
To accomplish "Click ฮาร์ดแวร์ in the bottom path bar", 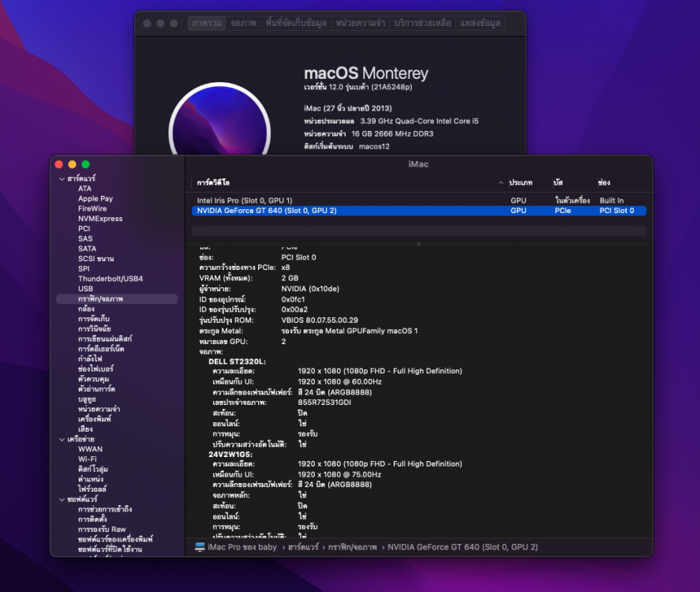I will 303,547.
